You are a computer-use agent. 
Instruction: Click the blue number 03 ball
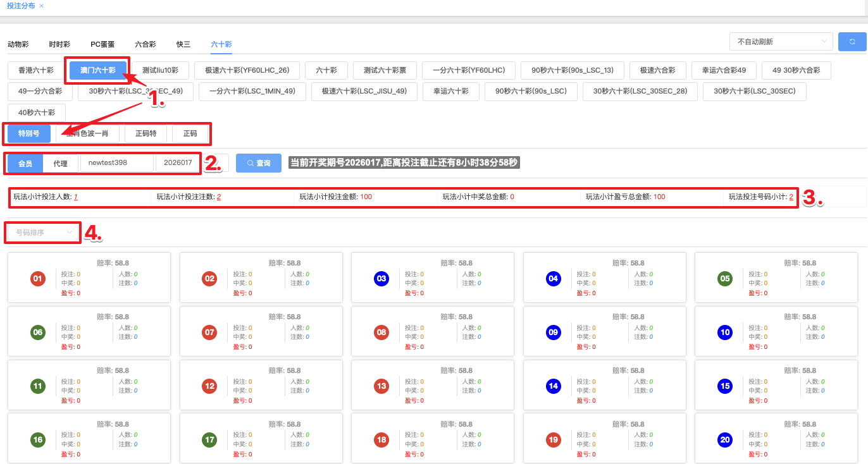(381, 279)
